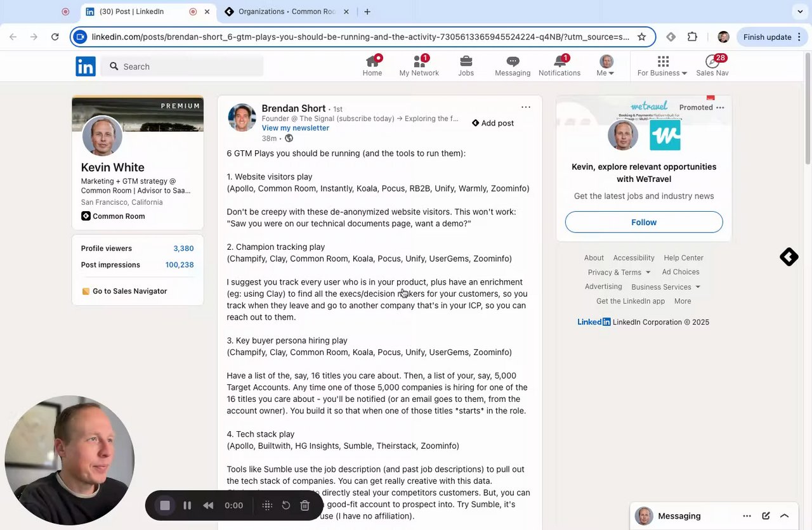Click the browser address bar URL
The height and width of the screenshot is (530, 812).
360,37
